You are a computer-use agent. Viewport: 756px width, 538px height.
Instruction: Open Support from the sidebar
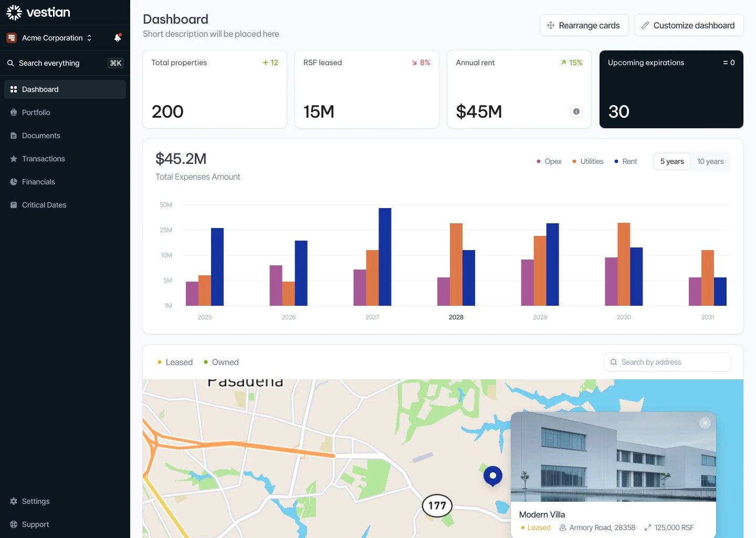[x=65, y=524]
